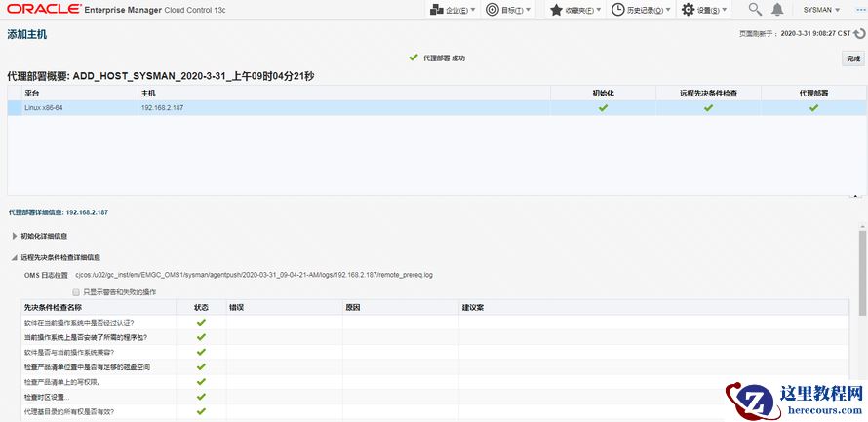Click the remote_prereq.log OMS log path

[x=254, y=275]
